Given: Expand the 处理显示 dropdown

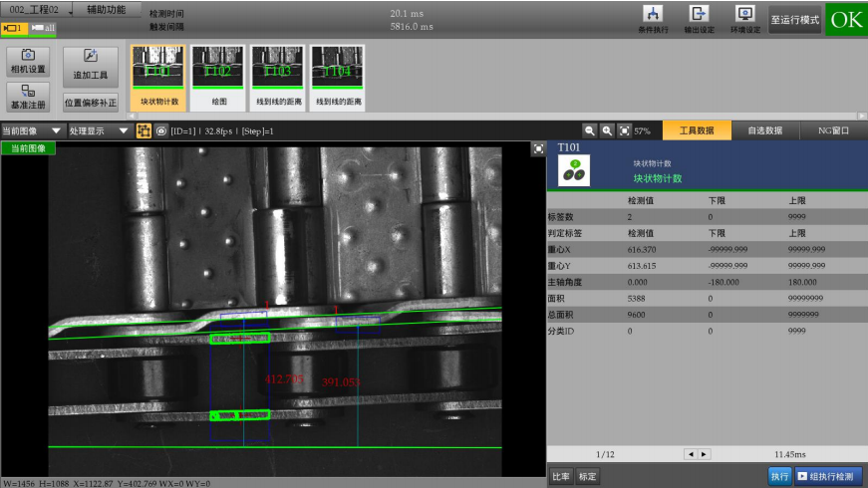Looking at the screenshot, I should pyautogui.click(x=99, y=130).
